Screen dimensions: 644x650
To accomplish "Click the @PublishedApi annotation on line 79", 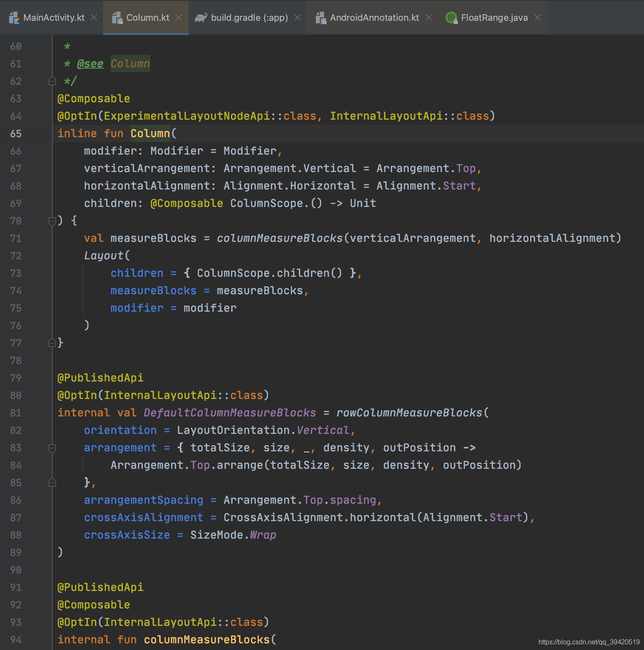I will coord(100,378).
